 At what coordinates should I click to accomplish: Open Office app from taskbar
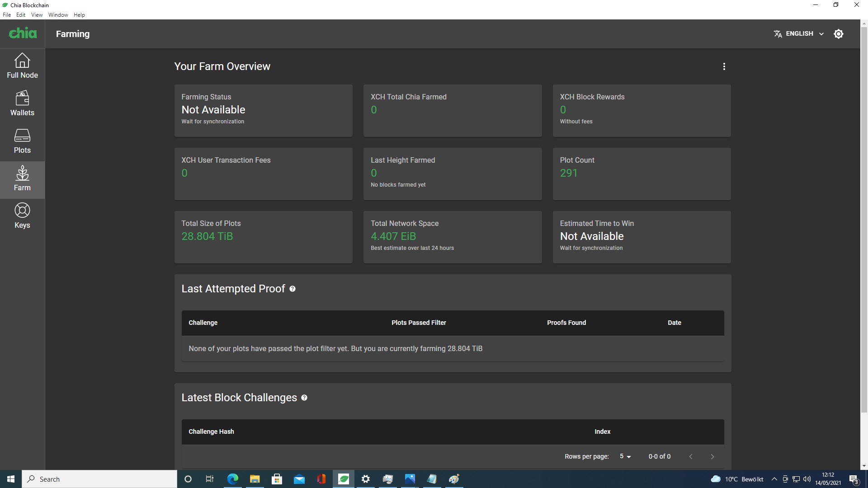click(x=321, y=479)
